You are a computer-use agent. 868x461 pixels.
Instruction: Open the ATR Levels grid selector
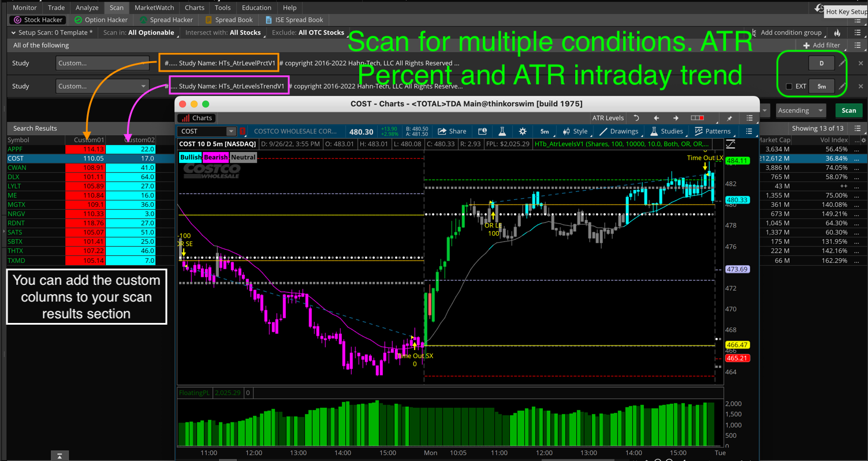pos(608,118)
